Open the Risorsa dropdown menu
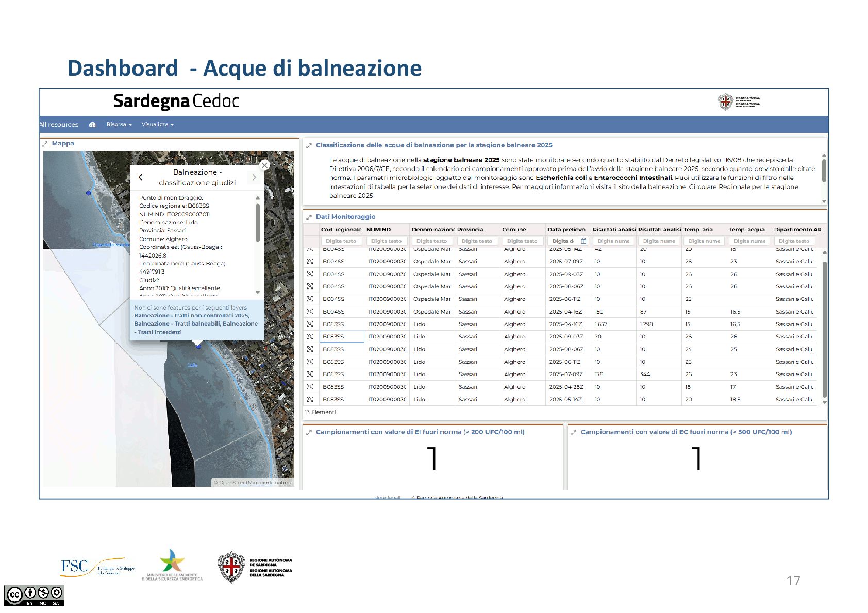The image size is (868, 613). coord(119,125)
